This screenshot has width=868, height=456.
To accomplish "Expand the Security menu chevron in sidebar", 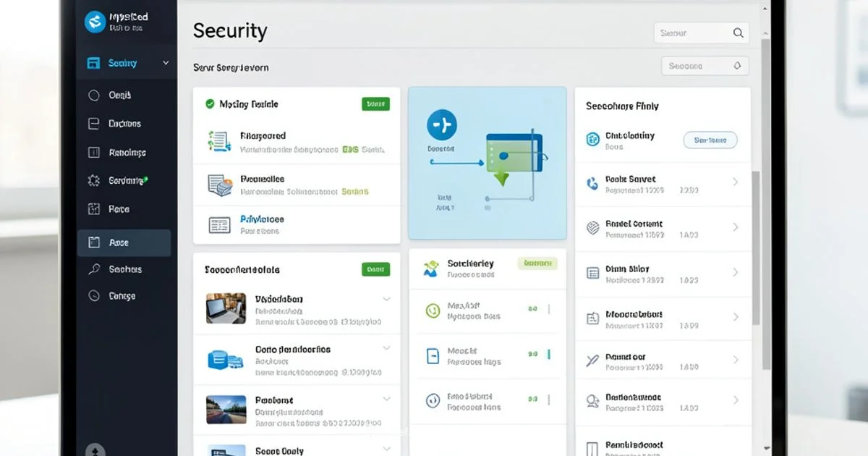I will point(166,63).
